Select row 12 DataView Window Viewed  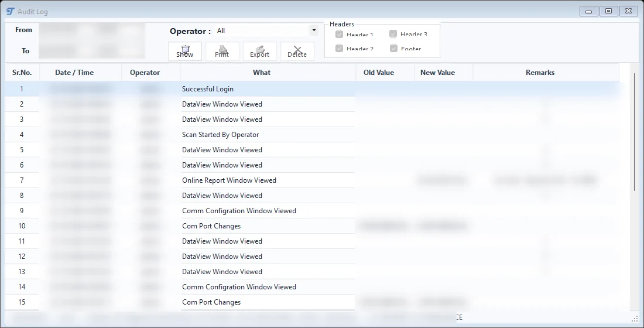coord(312,256)
